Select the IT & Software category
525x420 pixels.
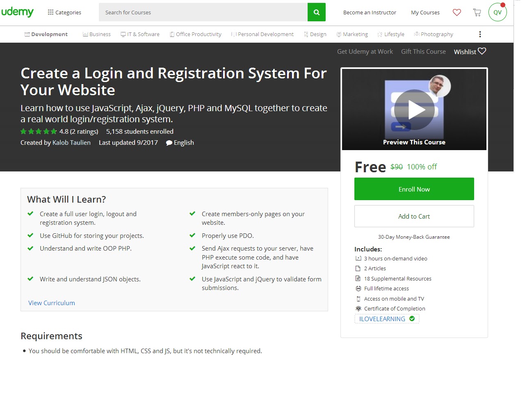pyautogui.click(x=140, y=34)
